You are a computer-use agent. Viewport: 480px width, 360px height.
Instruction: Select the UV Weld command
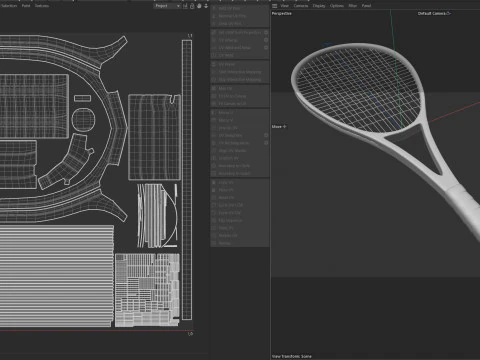pos(240,55)
